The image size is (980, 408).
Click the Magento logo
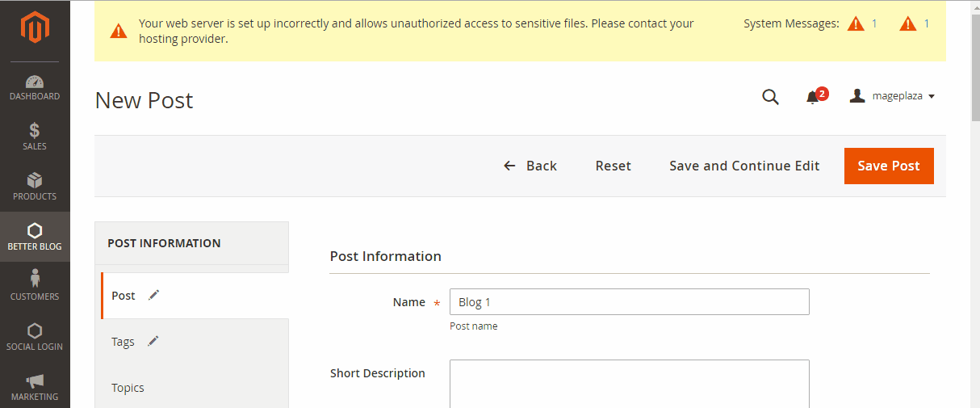click(x=35, y=28)
